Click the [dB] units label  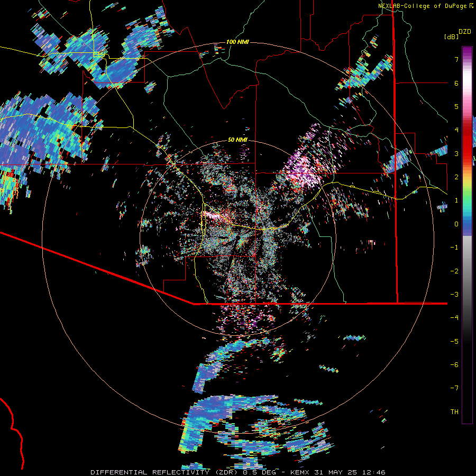(x=451, y=36)
